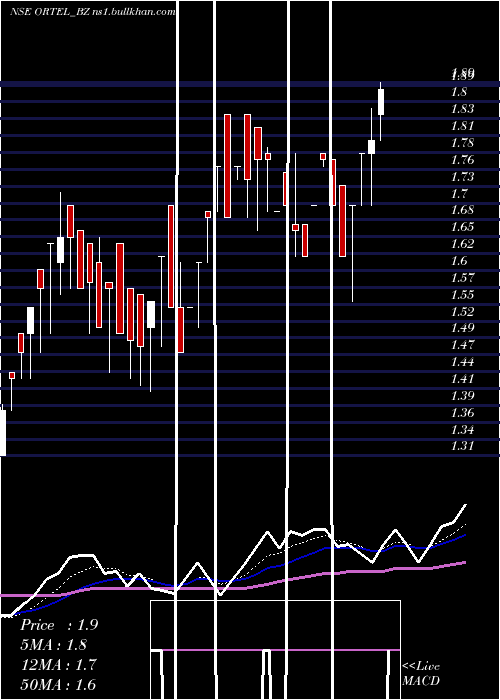
Task: Click the 1.47 price axis label
Action: [462, 345]
